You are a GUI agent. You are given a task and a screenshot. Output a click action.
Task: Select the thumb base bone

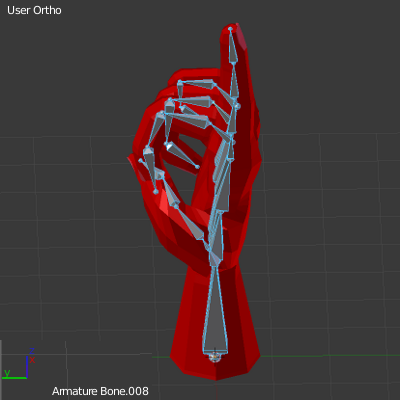(191, 223)
